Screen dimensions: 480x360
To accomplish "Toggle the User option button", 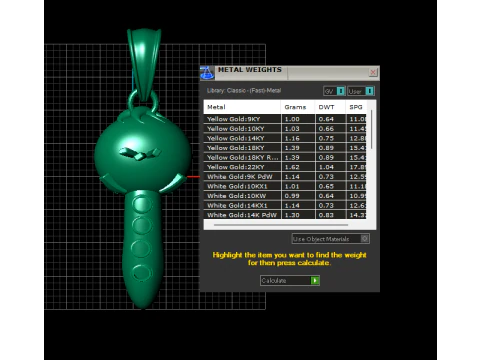I will [x=361, y=91].
